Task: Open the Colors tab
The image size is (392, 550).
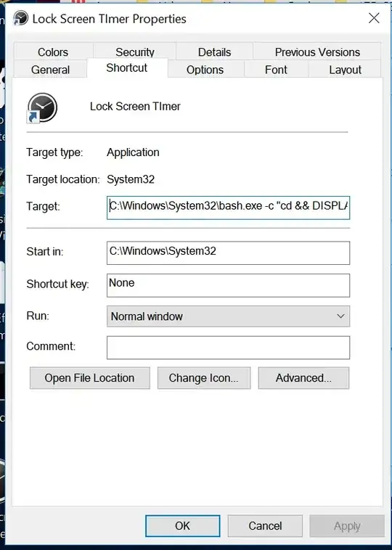Action: [53, 52]
